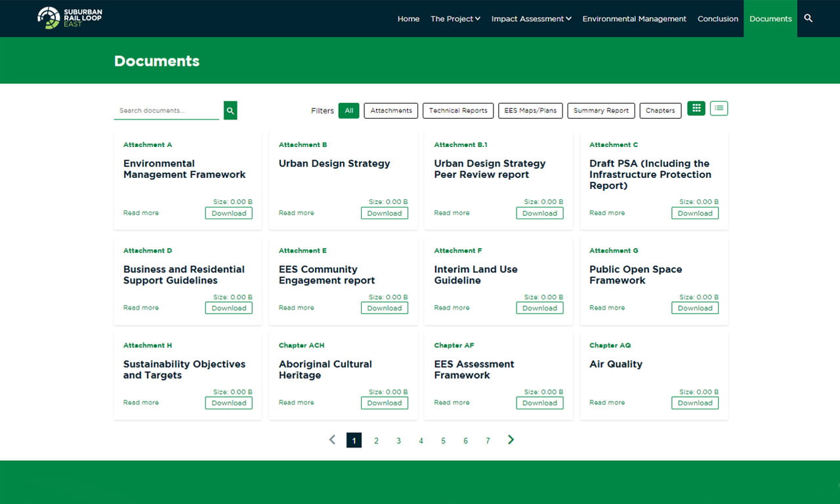Image resolution: width=840 pixels, height=504 pixels.
Task: Select Documents nav item
Action: [x=770, y=18]
